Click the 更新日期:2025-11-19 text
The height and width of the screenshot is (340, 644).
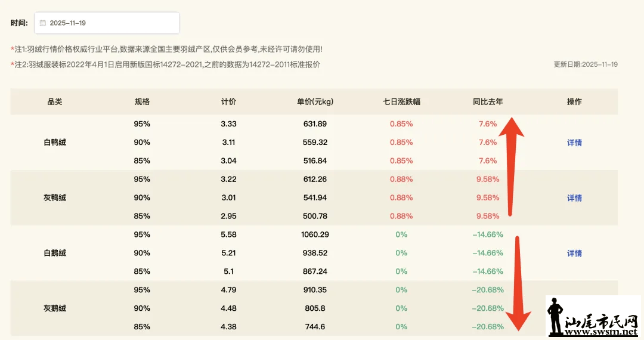pyautogui.click(x=585, y=64)
